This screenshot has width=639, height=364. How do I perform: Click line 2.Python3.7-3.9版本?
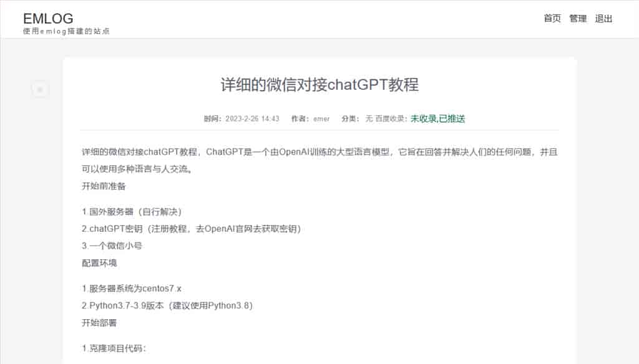[167, 306]
